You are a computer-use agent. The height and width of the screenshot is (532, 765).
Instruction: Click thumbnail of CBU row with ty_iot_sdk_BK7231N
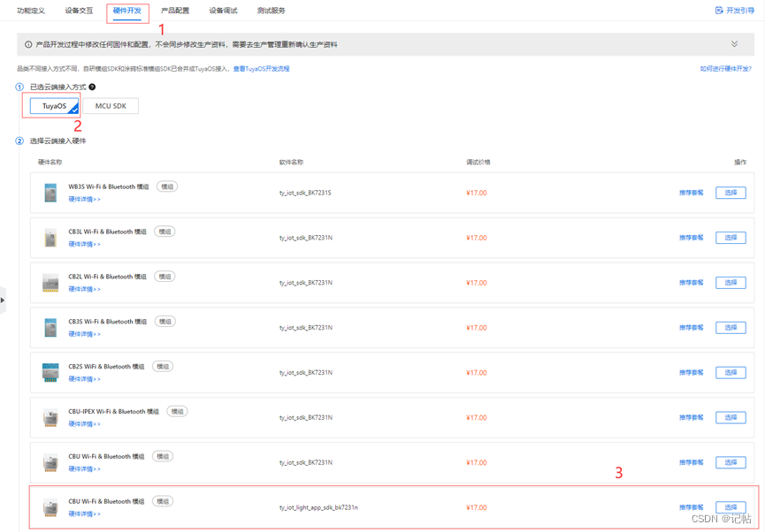click(50, 462)
